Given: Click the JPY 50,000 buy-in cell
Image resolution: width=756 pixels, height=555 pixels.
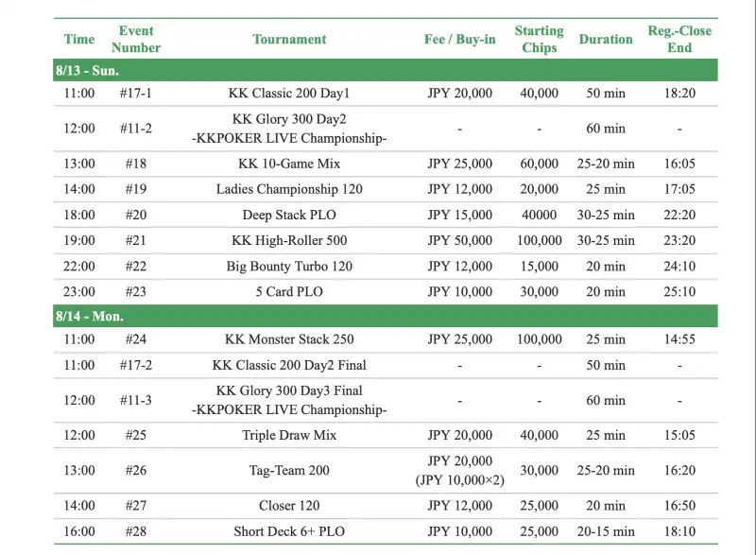Looking at the screenshot, I should [x=459, y=240].
